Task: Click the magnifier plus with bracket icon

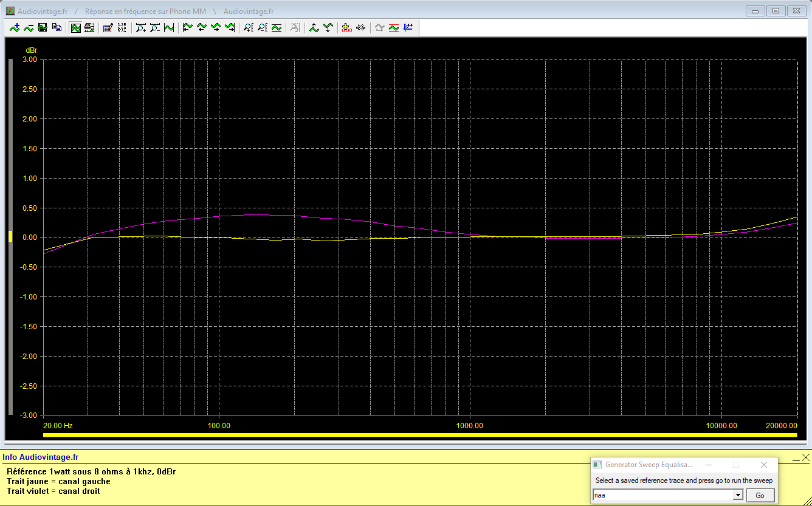Action: coord(249,27)
